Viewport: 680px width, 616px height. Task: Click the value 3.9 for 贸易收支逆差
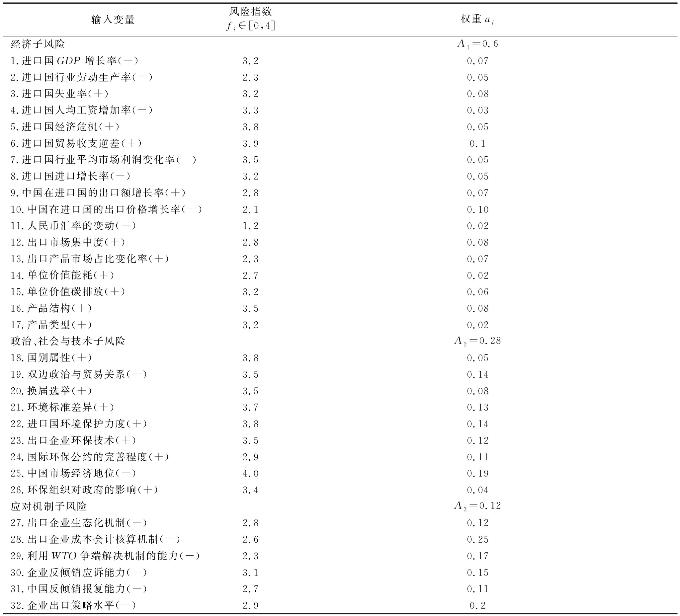(x=250, y=143)
